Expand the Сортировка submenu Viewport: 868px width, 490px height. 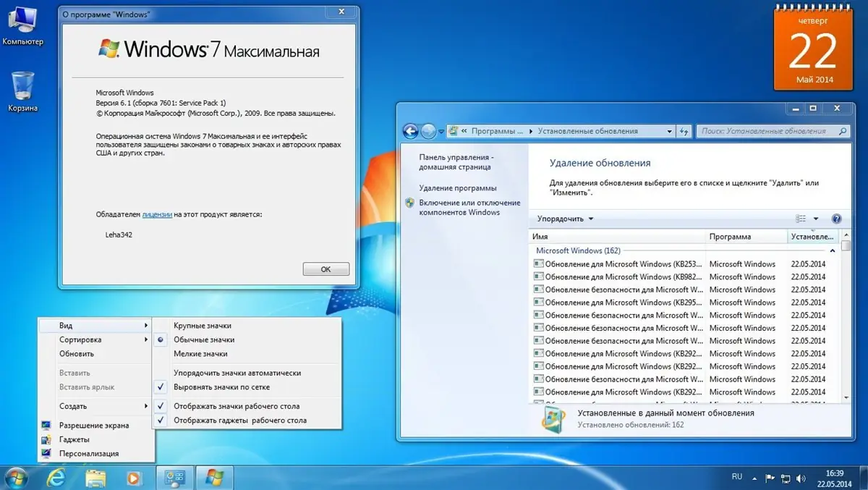95,339
